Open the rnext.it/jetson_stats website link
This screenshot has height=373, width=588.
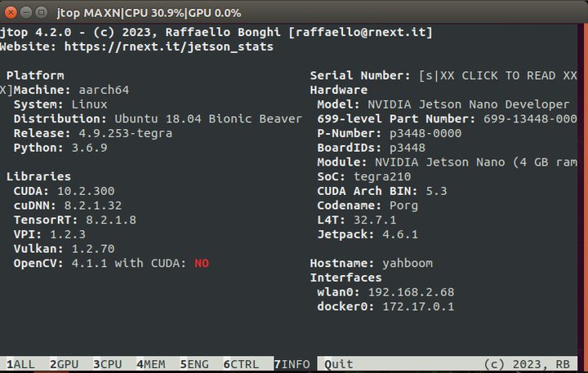point(169,47)
